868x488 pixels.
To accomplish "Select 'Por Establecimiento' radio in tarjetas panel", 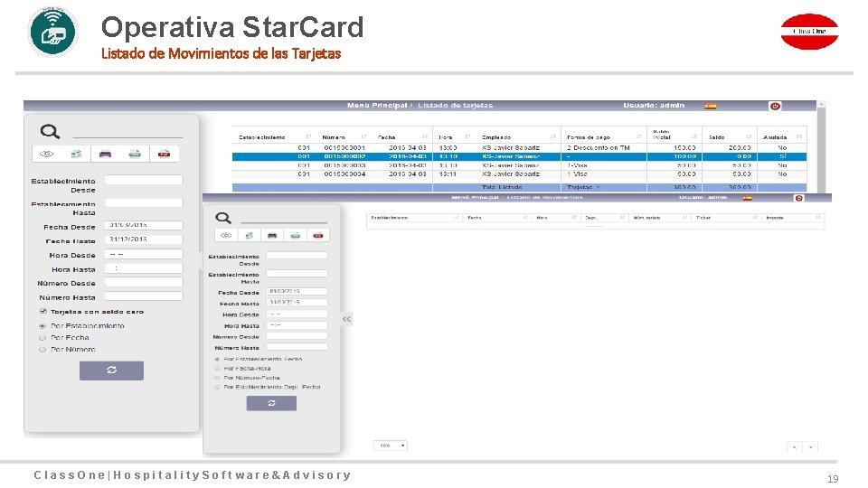I will 42,326.
